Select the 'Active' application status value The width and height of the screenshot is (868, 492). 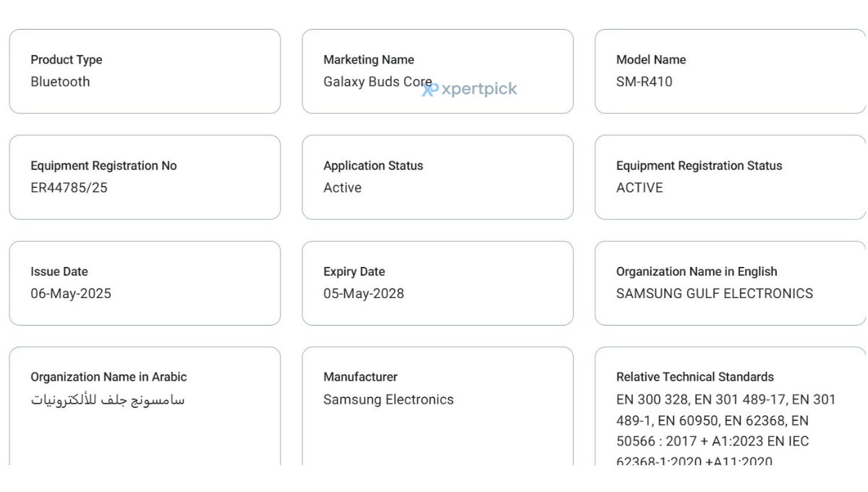click(342, 187)
